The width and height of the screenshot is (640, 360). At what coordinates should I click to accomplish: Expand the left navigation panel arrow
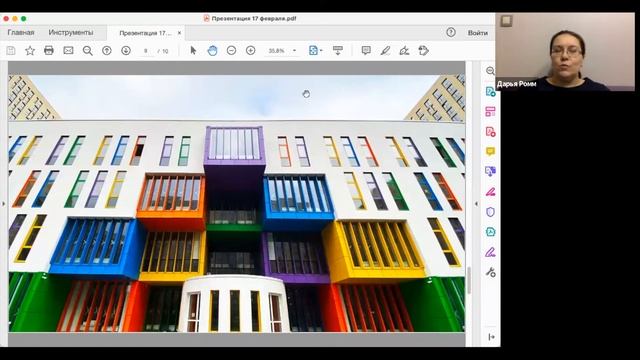3,204
